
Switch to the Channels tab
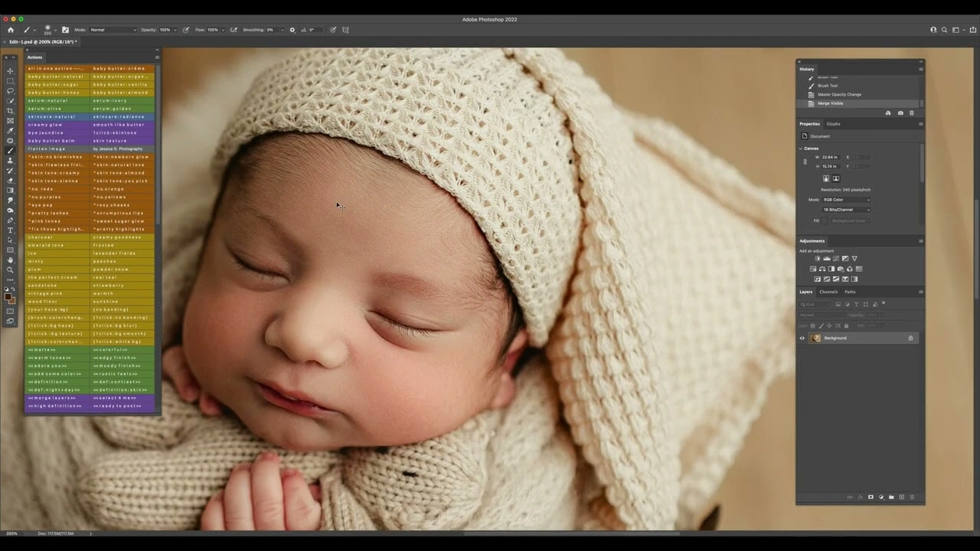click(828, 292)
